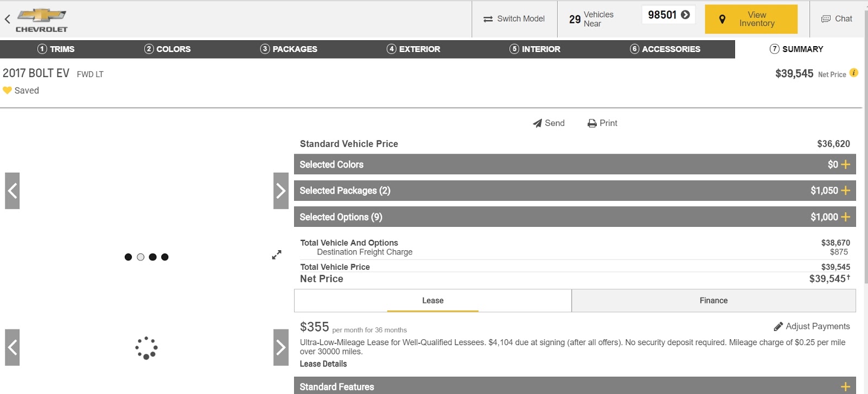Viewport: 868px width, 394px height.
Task: Submit the 98501 zip code arrow
Action: tap(686, 15)
